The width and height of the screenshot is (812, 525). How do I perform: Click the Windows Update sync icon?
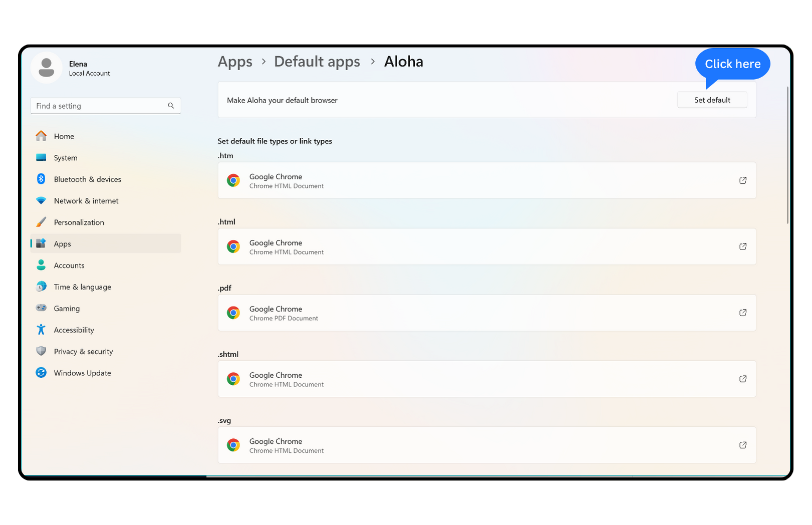[41, 373]
